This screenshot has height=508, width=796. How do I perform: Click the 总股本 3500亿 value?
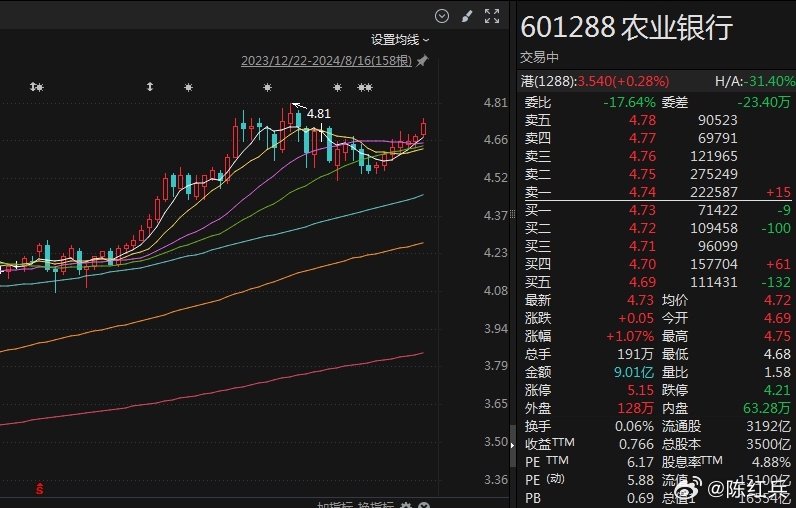(x=768, y=445)
